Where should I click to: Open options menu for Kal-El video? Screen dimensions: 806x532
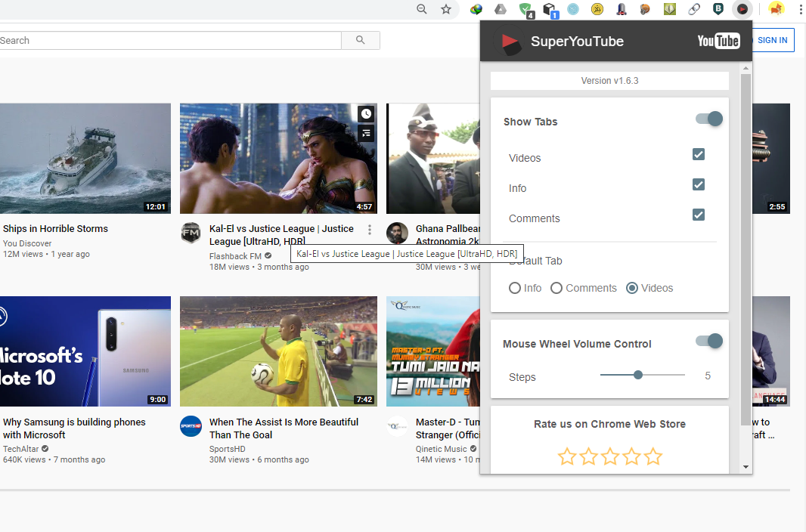point(369,230)
